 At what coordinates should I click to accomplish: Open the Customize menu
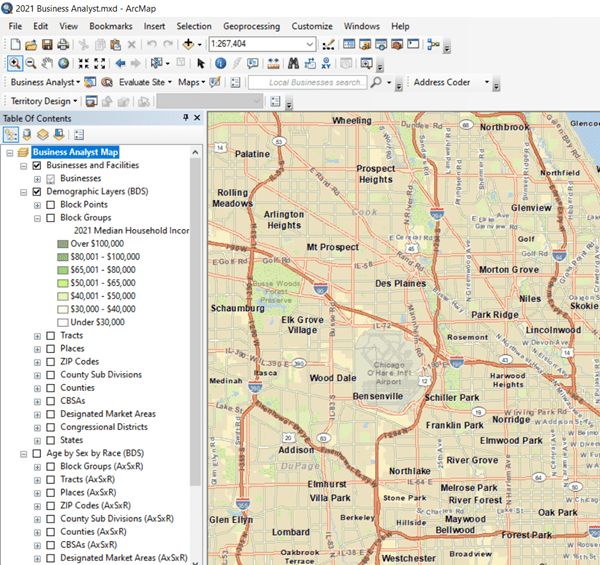(312, 26)
